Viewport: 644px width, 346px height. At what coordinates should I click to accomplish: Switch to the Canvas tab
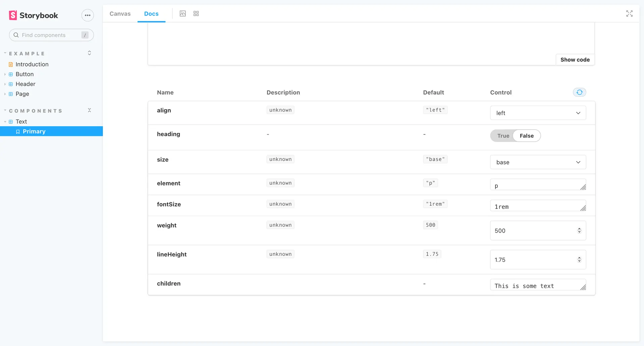click(120, 14)
